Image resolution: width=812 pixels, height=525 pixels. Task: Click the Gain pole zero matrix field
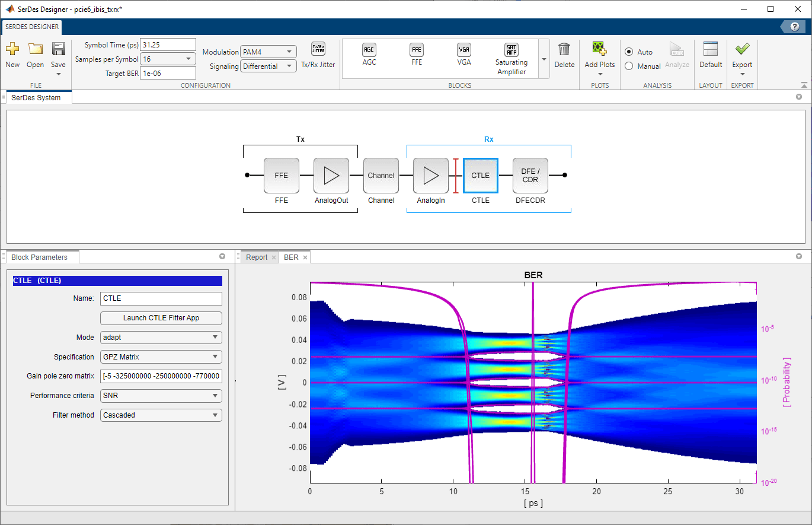[x=161, y=376]
